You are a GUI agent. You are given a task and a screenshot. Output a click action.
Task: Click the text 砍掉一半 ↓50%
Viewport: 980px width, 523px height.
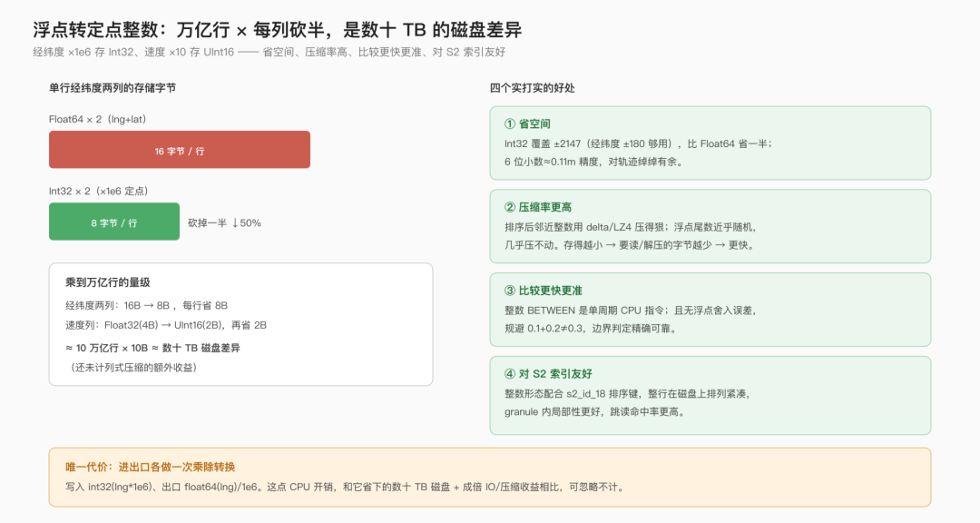[224, 222]
